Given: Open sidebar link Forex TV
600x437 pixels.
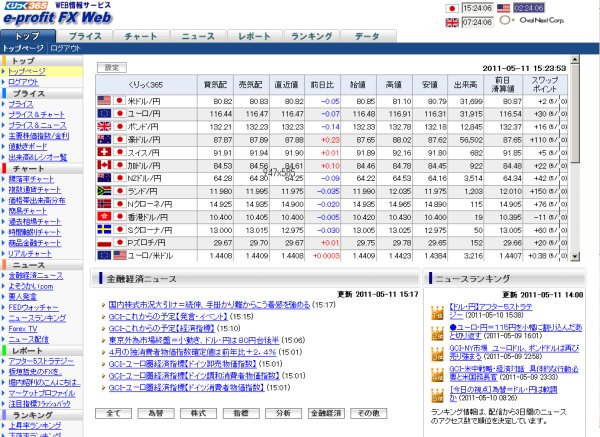Looking at the screenshot, I should pyautogui.click(x=23, y=329).
